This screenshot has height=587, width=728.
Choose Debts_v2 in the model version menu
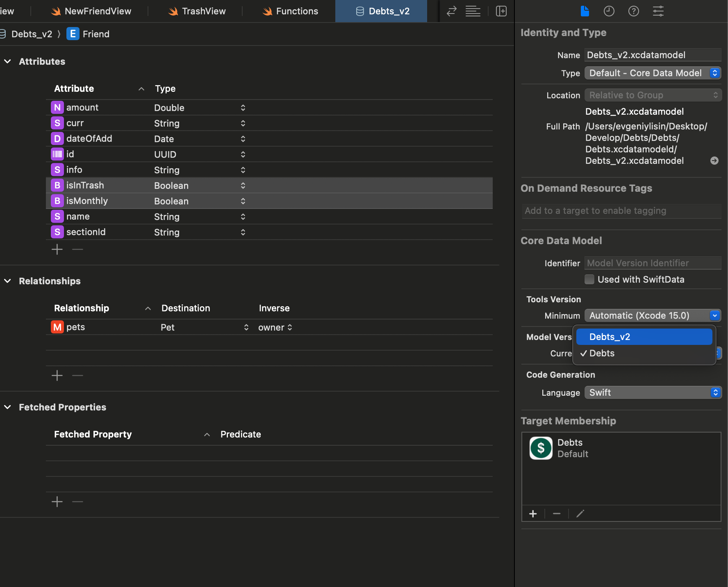(x=644, y=337)
